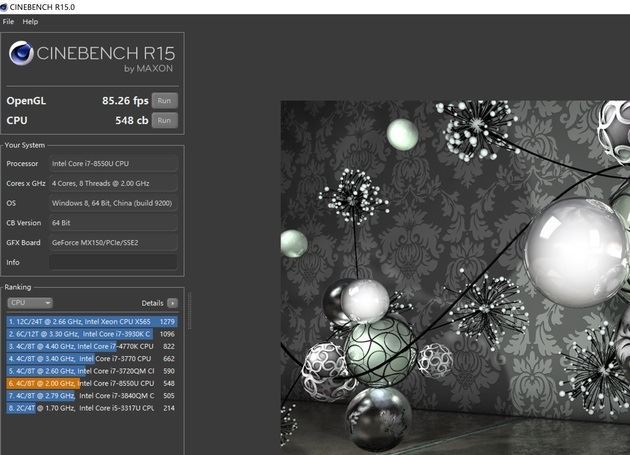The height and width of the screenshot is (455, 630).
Task: Select ranking row 1 Xeon X5650
Action: click(x=92, y=322)
